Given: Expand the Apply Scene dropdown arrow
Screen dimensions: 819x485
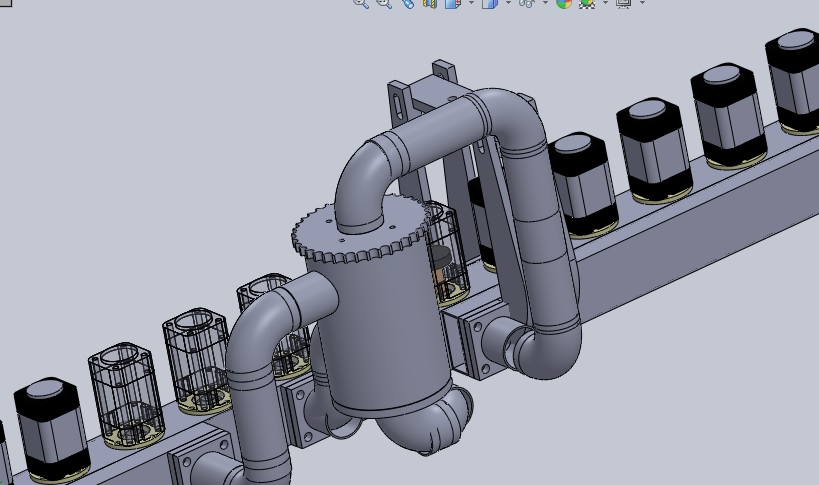Looking at the screenshot, I should pos(605,3).
